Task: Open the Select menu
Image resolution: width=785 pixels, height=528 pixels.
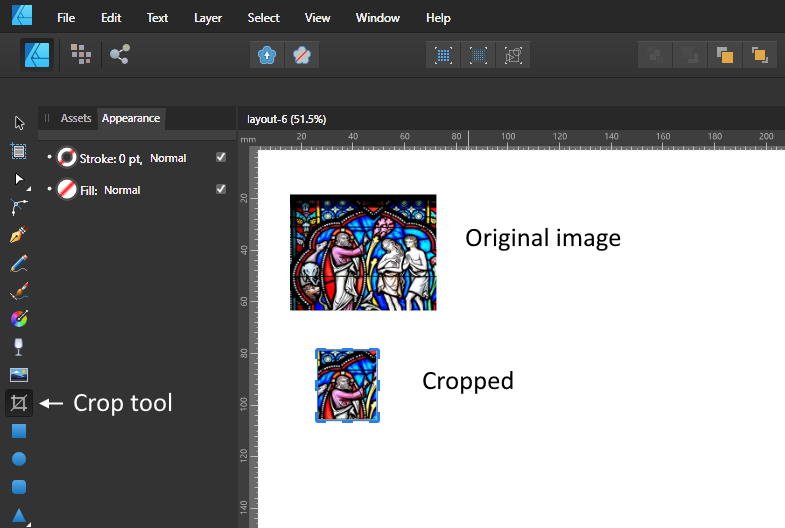Action: (263, 18)
